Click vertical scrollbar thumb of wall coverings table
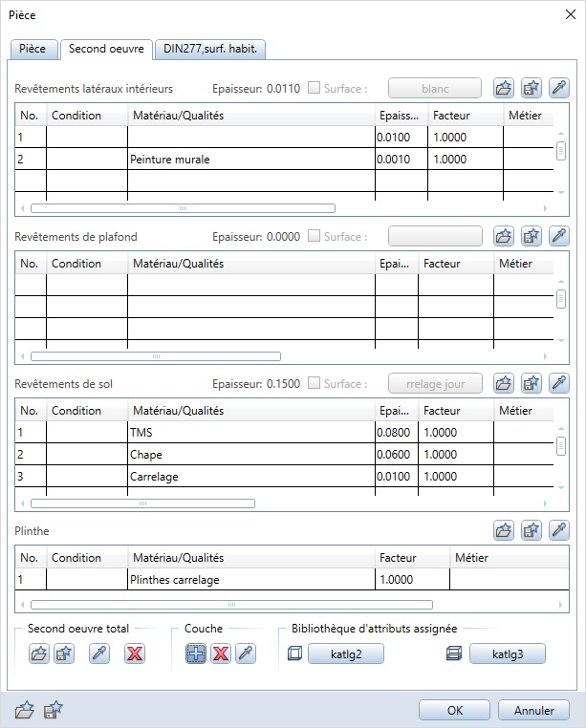 tap(561, 151)
